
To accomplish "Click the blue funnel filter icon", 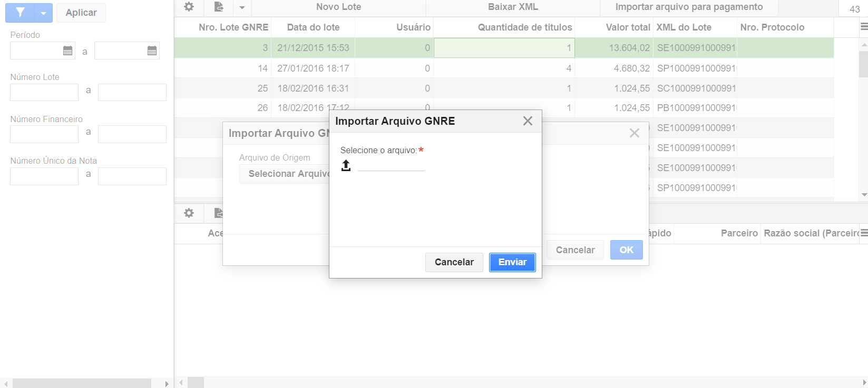I will coord(20,12).
